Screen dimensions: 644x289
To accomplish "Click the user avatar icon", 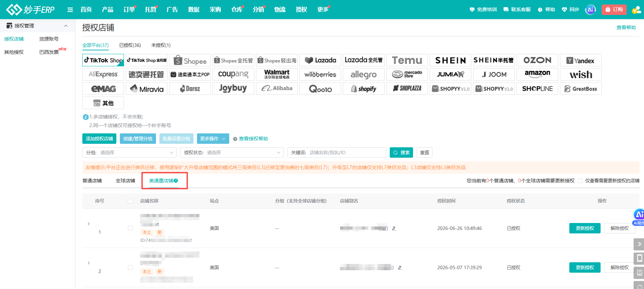I will click(x=636, y=10).
